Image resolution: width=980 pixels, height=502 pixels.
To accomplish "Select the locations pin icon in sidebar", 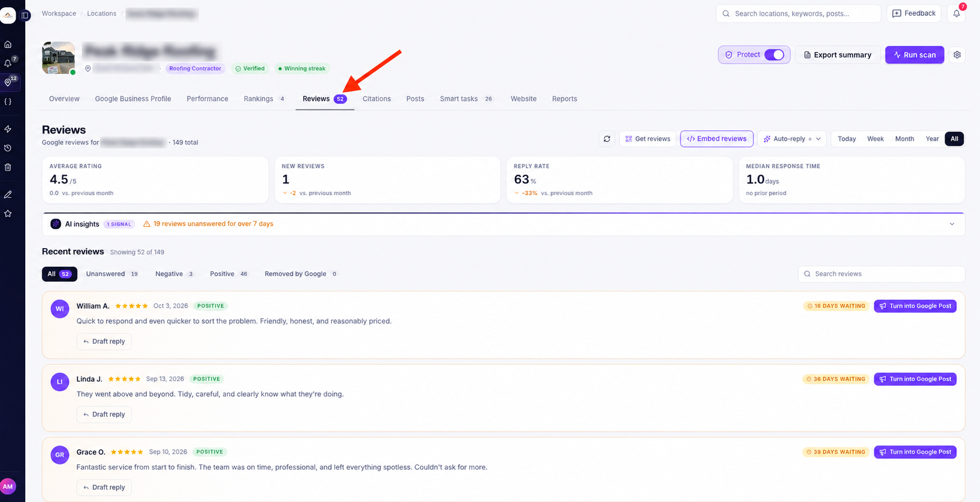I will point(8,82).
